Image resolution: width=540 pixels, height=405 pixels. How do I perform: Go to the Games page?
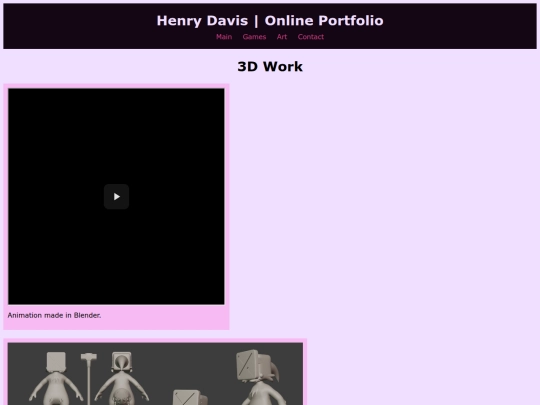click(254, 37)
